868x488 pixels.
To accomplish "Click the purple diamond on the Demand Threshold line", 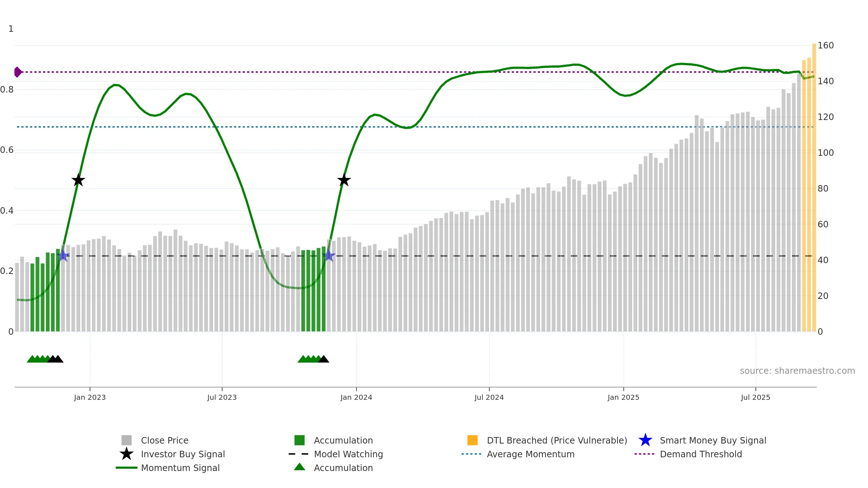I will click(x=18, y=72).
